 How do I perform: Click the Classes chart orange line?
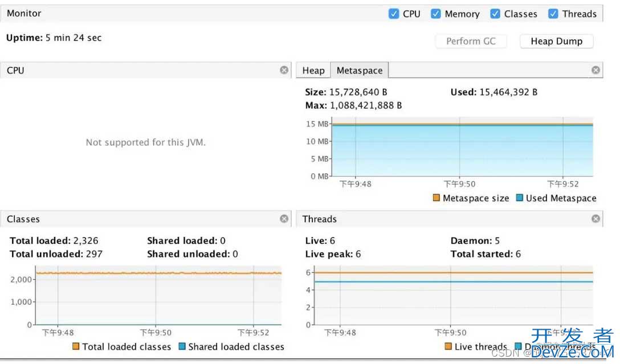point(158,273)
